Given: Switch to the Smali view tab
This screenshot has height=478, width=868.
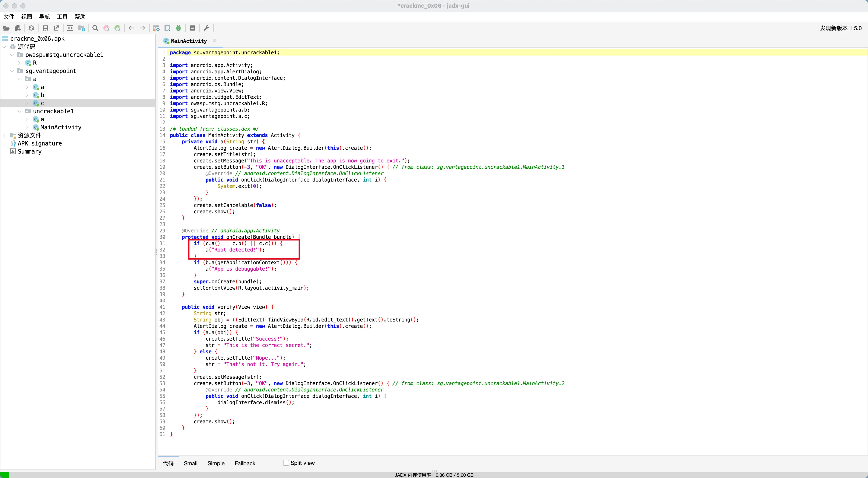Looking at the screenshot, I should click(190, 463).
